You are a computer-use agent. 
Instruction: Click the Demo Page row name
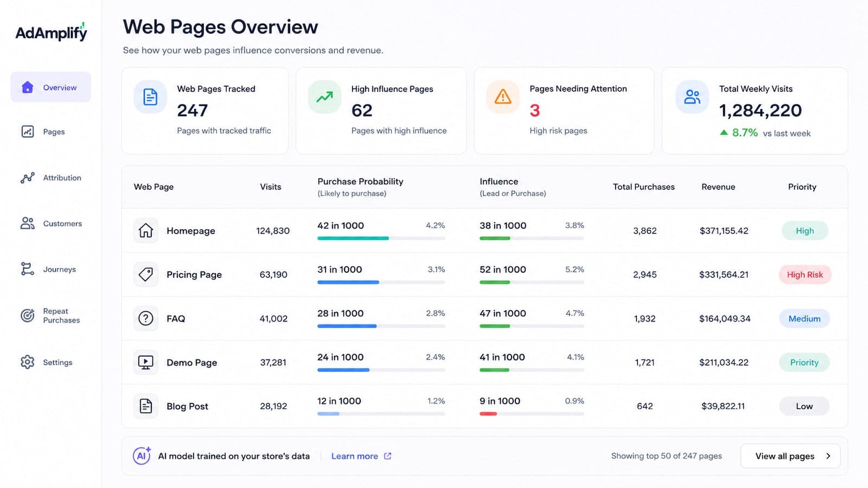[192, 362]
